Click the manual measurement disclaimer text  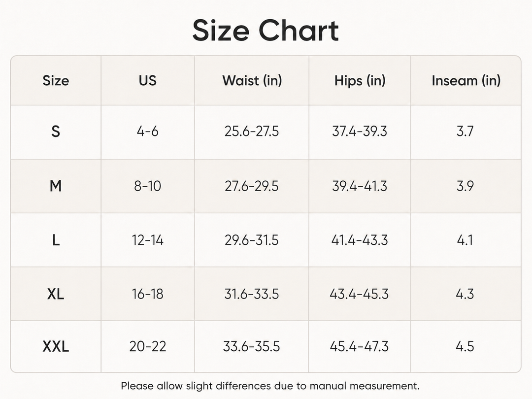click(x=270, y=386)
